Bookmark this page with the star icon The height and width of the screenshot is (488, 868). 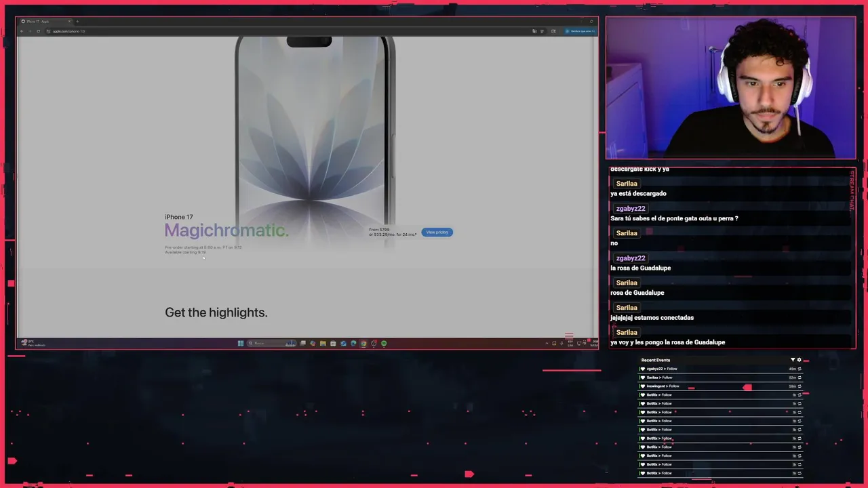(542, 31)
